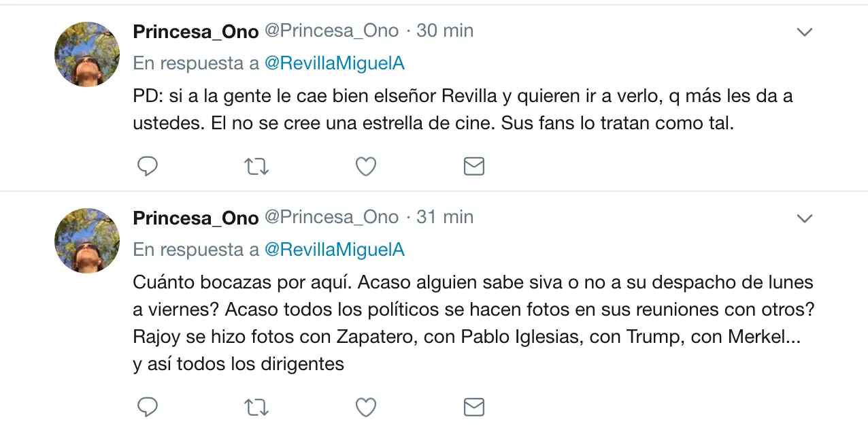Like the 30 min tweet
This screenshot has width=868, height=430.
tap(366, 166)
